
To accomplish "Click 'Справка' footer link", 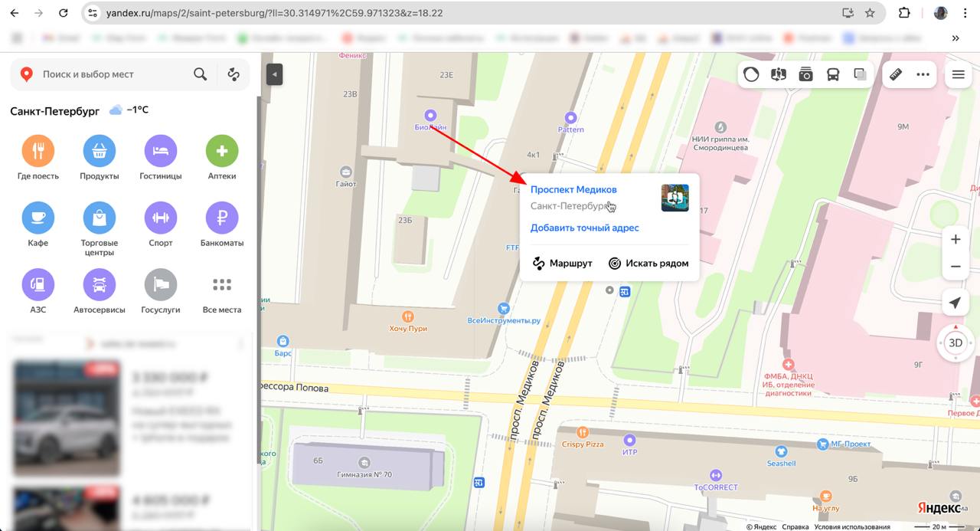I will point(795,526).
